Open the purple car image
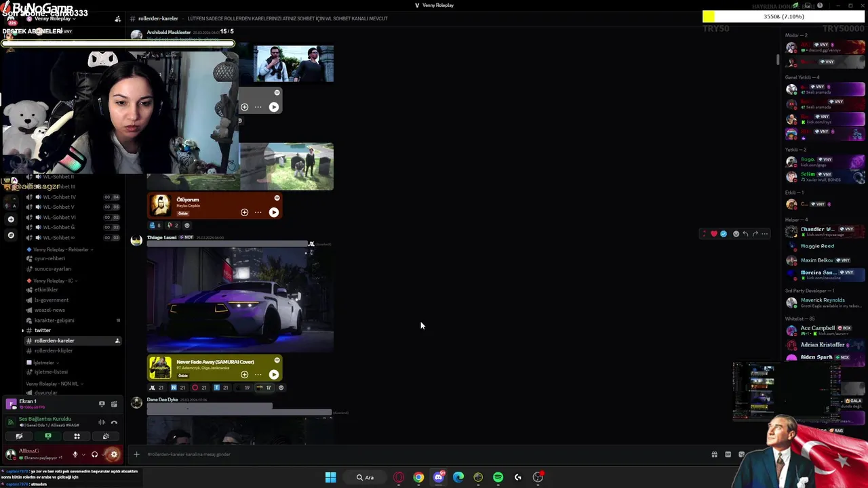The image size is (868, 488). tap(240, 299)
